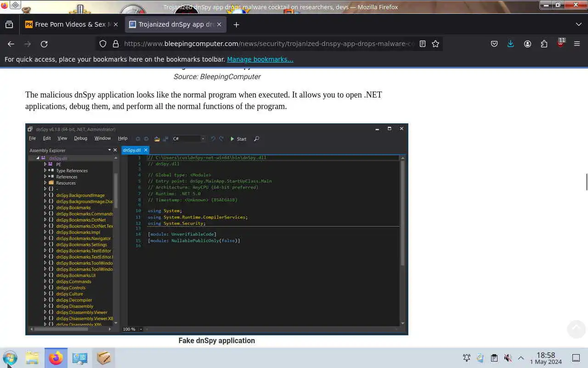Unmute audio via the muted speaker icon
The image size is (588, 368).
[x=508, y=358]
